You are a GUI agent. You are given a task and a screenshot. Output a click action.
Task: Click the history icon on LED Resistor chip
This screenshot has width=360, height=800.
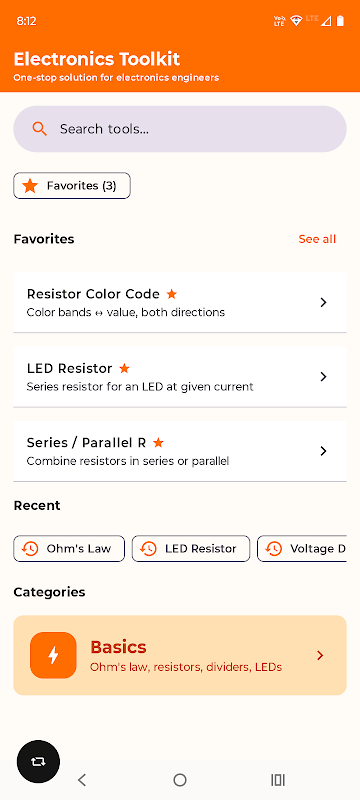pyautogui.click(x=148, y=548)
